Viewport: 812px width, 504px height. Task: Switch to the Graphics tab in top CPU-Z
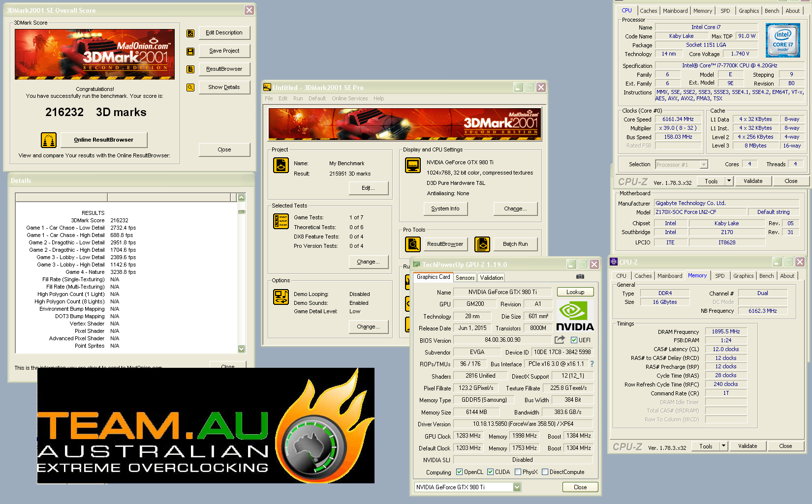[749, 11]
